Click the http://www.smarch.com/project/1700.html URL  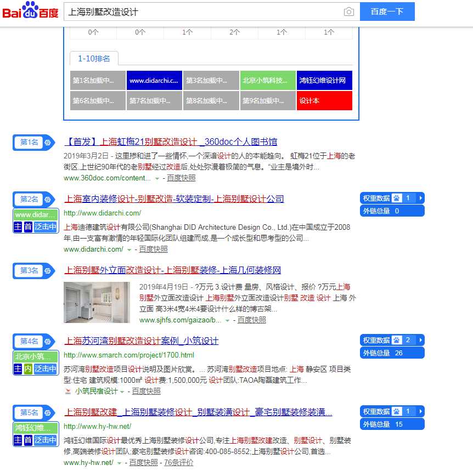click(x=129, y=355)
